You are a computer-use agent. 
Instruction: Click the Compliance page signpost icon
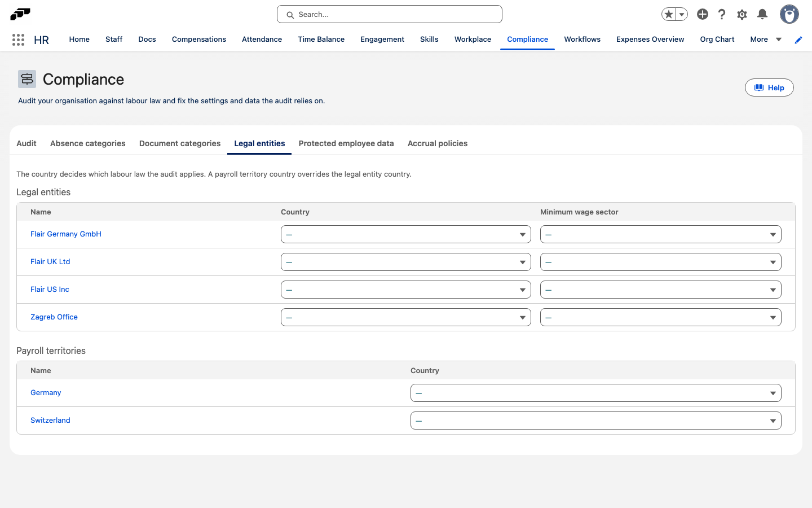(27, 79)
